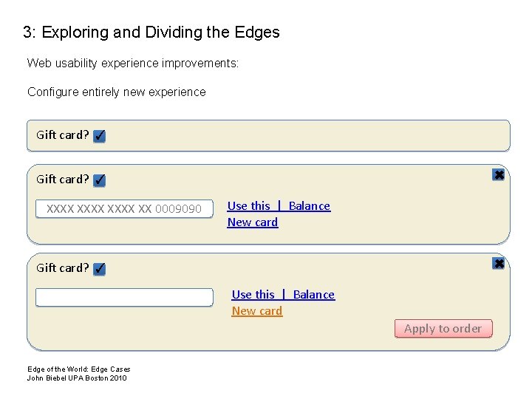Click 'Configure entirely new experience' text
Image resolution: width=532 pixels, height=399 pixels.
pyautogui.click(x=117, y=92)
